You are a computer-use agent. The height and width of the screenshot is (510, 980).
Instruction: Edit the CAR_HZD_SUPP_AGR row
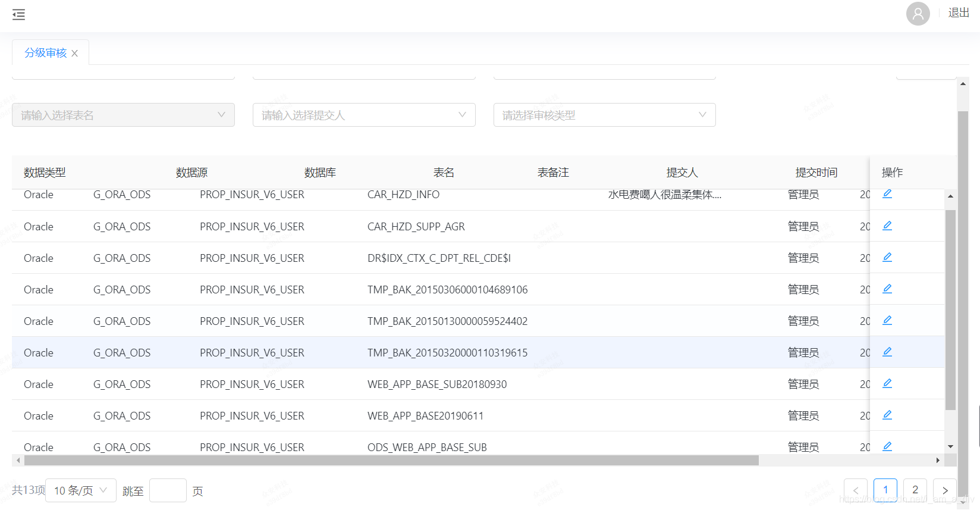coord(887,226)
